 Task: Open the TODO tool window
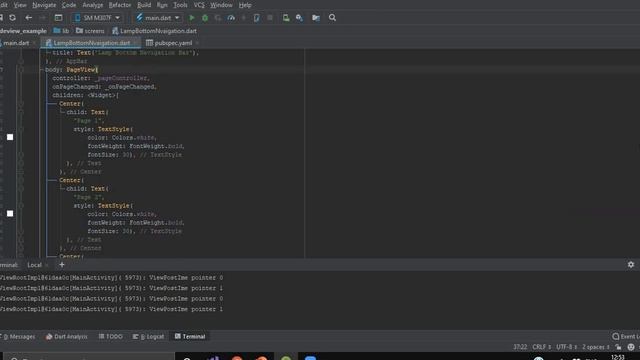click(110, 337)
